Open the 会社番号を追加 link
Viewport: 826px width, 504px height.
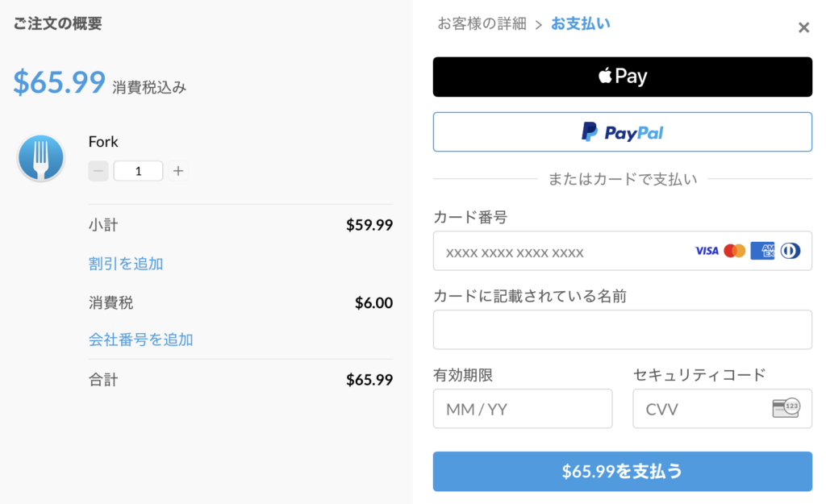point(140,339)
